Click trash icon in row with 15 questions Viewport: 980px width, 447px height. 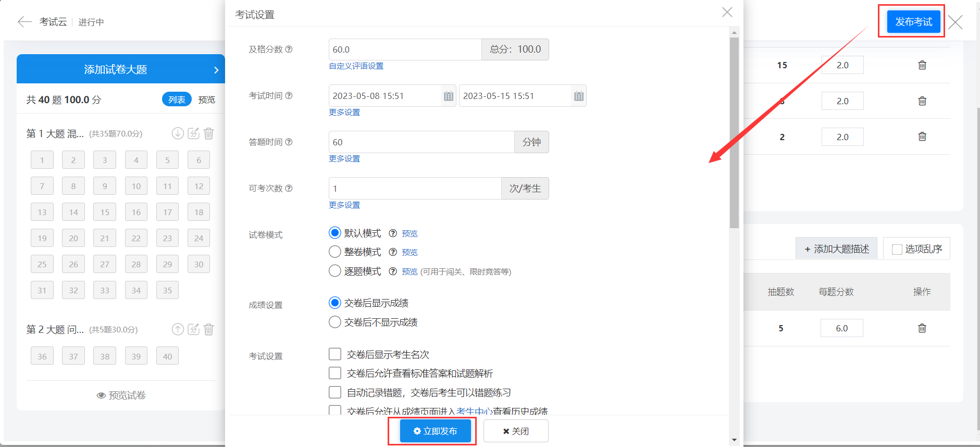tap(922, 65)
